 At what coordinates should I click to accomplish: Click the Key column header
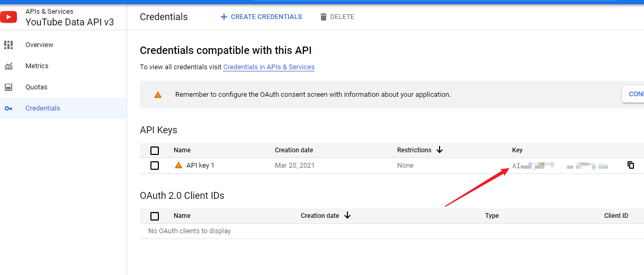coord(517,150)
